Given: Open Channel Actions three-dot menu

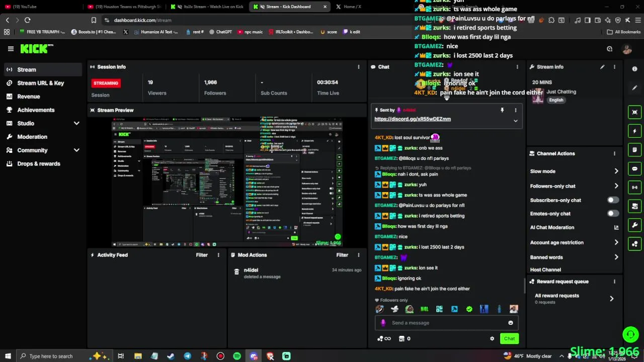Looking at the screenshot, I should (x=614, y=153).
